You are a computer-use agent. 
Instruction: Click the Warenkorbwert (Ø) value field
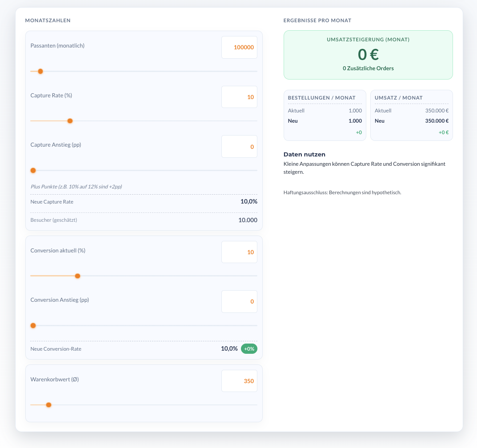tap(239, 381)
